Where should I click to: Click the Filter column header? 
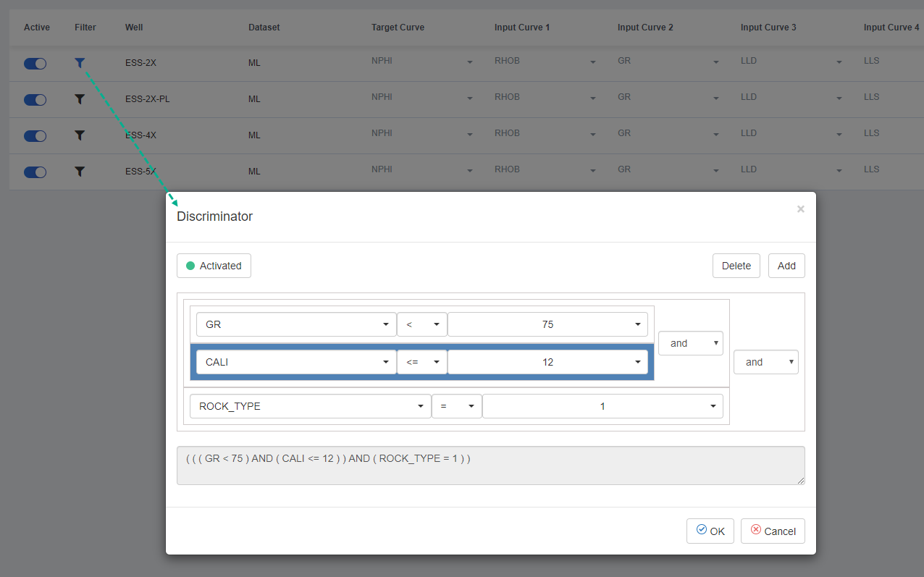pyautogui.click(x=85, y=28)
